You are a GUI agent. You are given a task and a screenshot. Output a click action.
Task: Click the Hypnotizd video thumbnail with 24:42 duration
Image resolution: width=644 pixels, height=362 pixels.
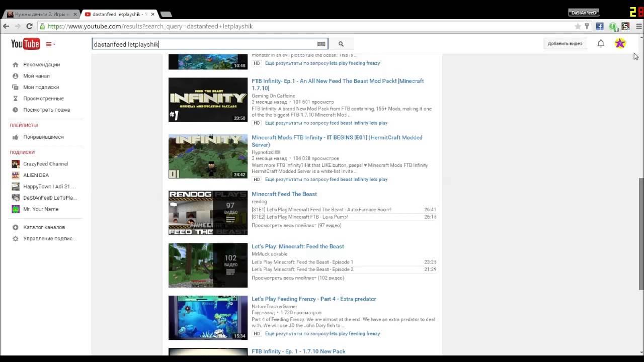tap(208, 156)
